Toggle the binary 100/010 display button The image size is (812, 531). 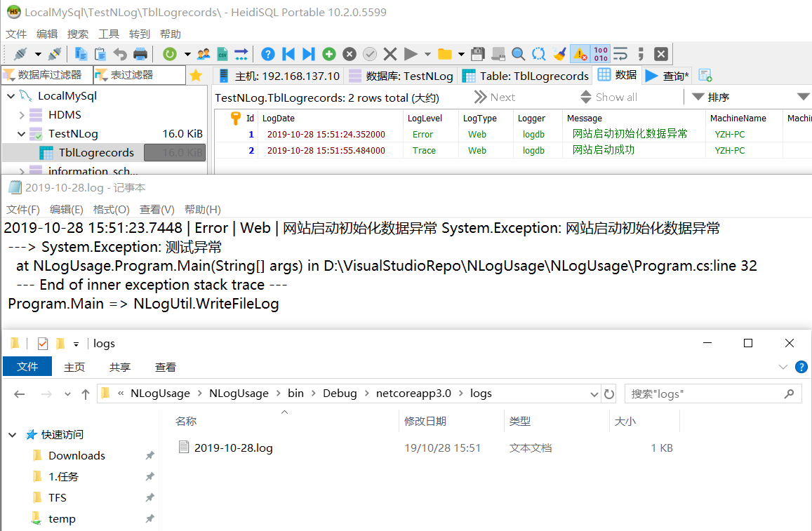[601, 54]
